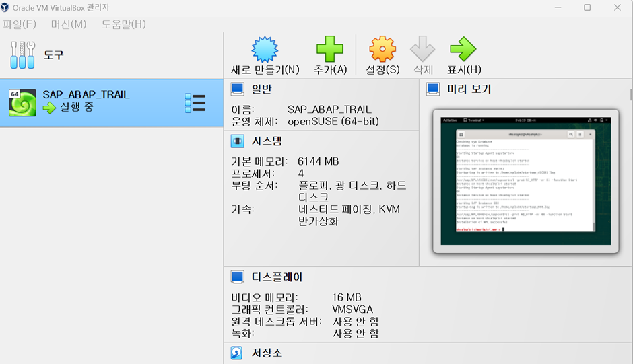The height and width of the screenshot is (364, 633).
Task: Click the 일반 section heading
Action: click(x=261, y=89)
